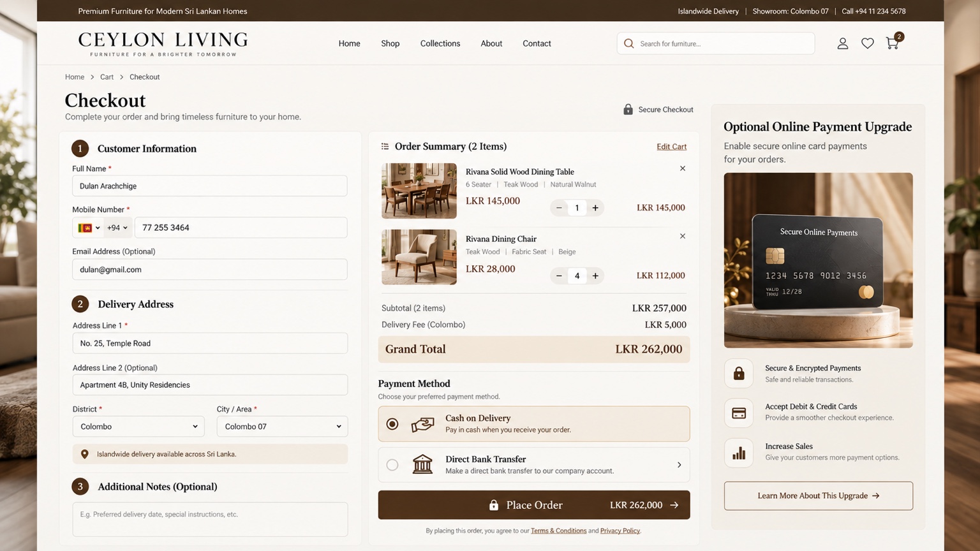Expand Direct Bank Transfer chevron
The width and height of the screenshot is (980, 551).
pyautogui.click(x=679, y=465)
